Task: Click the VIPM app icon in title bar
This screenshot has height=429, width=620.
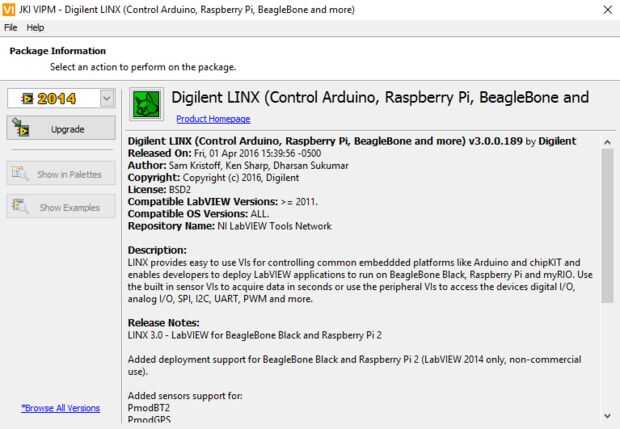Action: pyautogui.click(x=8, y=9)
